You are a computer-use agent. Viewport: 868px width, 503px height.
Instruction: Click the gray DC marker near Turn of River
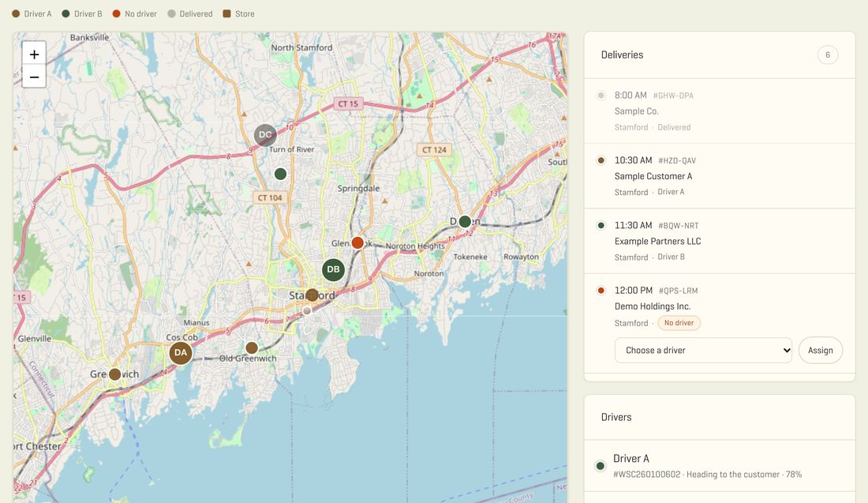pos(265,134)
